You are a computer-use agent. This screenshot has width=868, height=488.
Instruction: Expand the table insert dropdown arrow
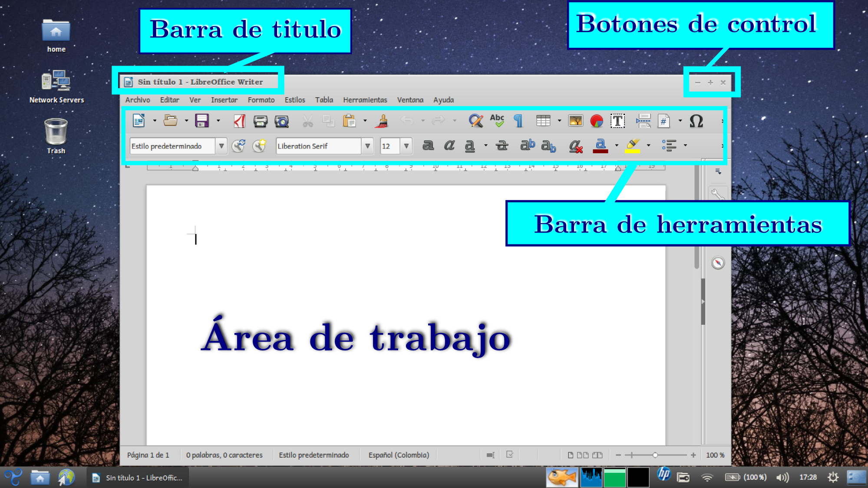(x=559, y=121)
